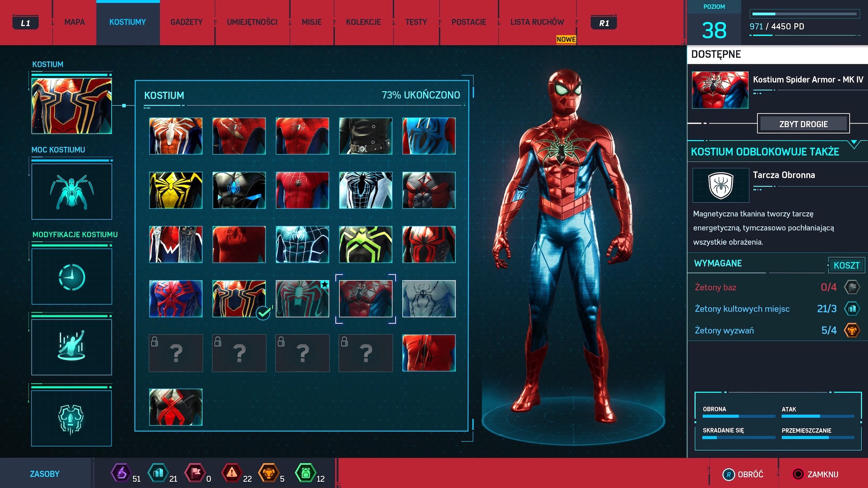Click the L1 shoulder button icon
This screenshot has width=868, height=488.
click(25, 23)
